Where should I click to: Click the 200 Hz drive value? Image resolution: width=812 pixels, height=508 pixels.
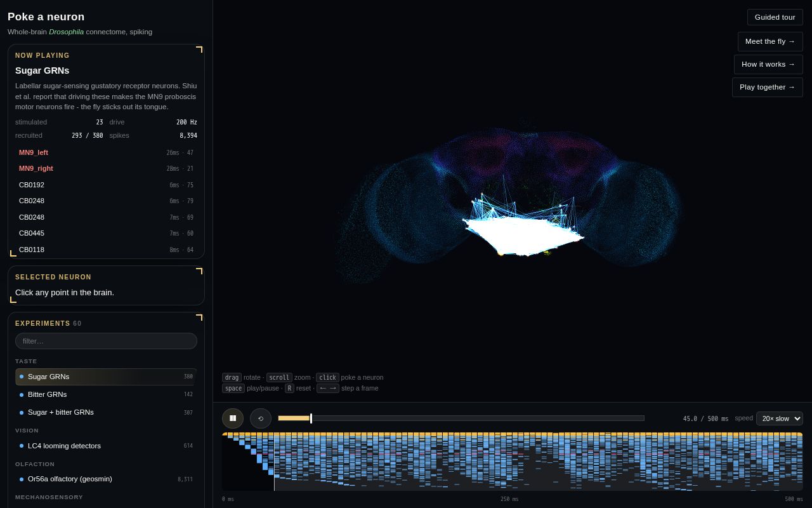point(187,122)
